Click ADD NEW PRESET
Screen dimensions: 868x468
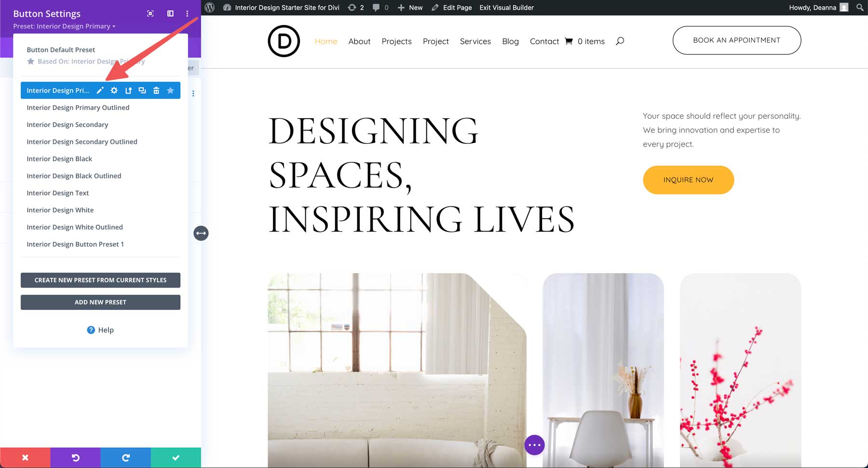(x=100, y=302)
